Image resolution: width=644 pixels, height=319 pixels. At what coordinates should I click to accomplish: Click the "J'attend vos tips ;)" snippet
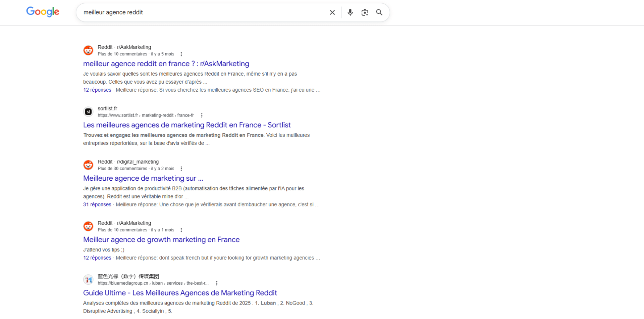coord(104,250)
